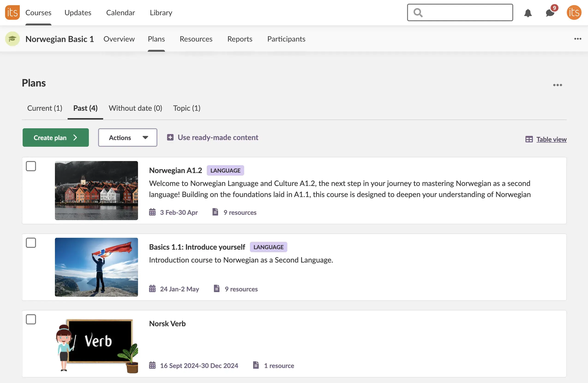Open the course navigation more options ellipsis
The height and width of the screenshot is (383, 588).
pyautogui.click(x=577, y=39)
